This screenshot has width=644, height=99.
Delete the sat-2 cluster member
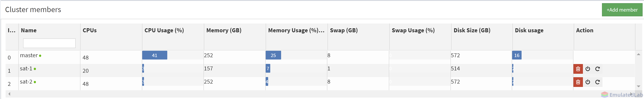[578, 82]
